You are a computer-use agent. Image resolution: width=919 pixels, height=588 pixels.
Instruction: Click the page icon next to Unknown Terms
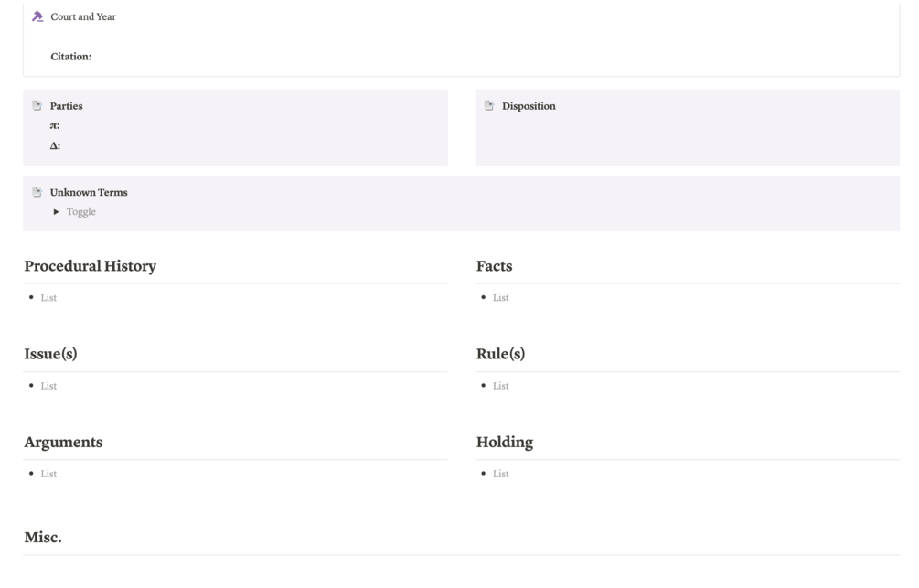[37, 192]
